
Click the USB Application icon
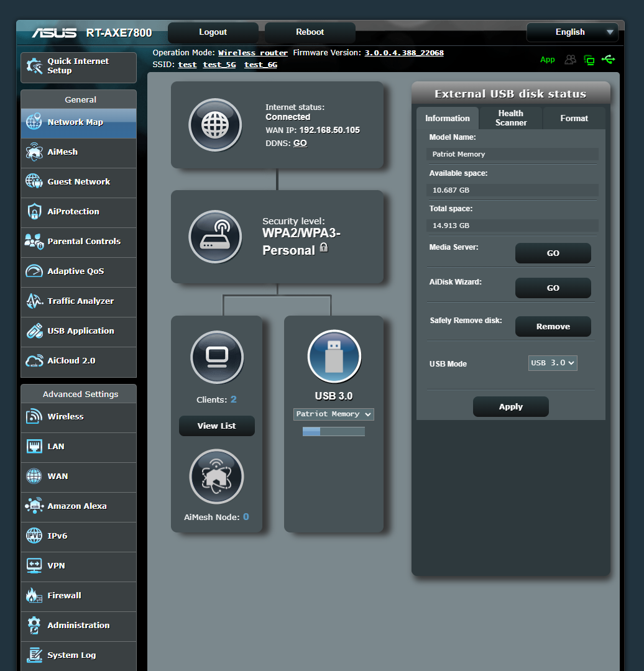[x=34, y=331]
